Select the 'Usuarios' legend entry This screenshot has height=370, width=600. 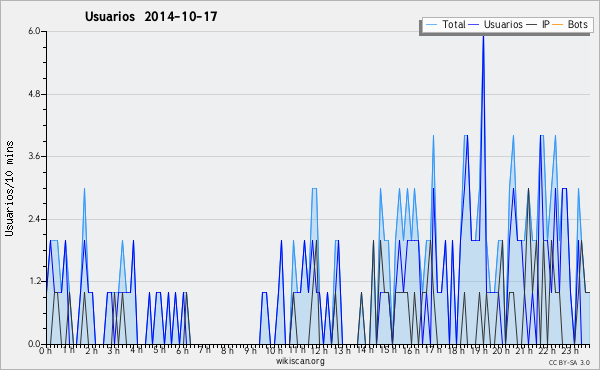click(x=503, y=24)
